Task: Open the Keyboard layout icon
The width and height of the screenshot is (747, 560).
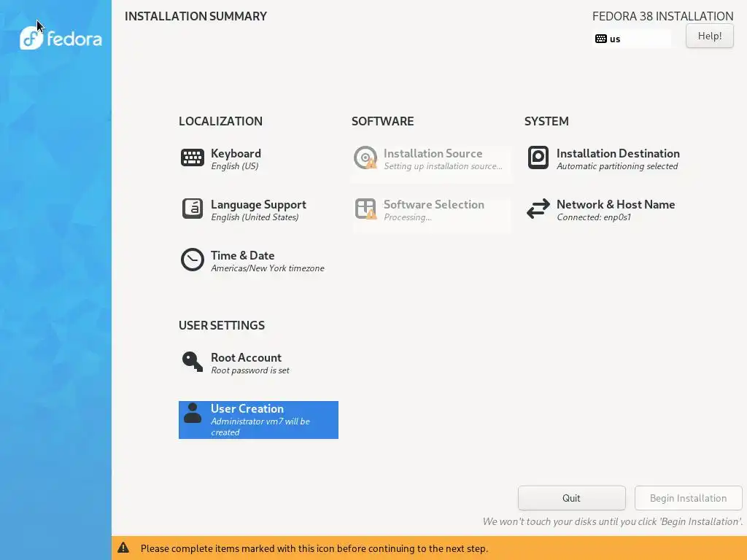Action: [x=193, y=157]
